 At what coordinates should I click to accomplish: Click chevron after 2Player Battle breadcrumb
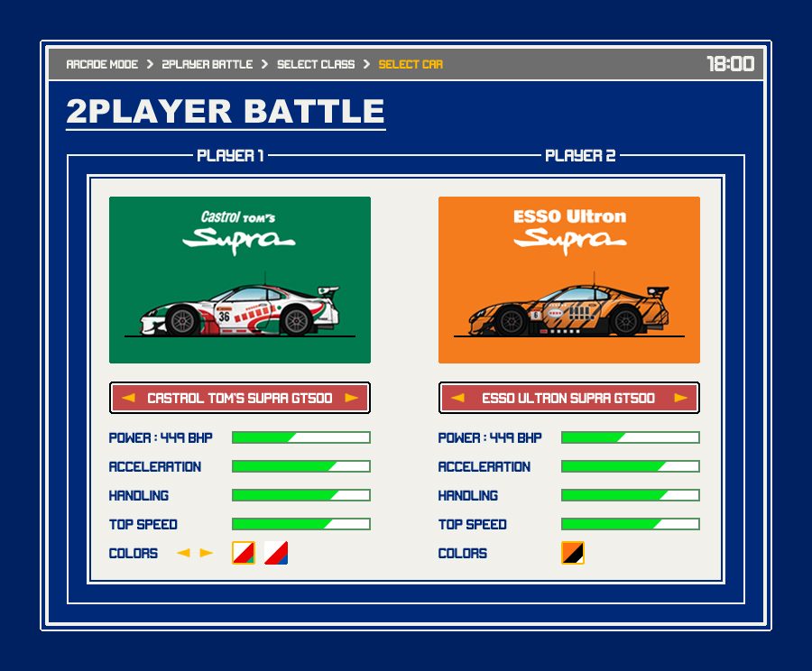[264, 64]
